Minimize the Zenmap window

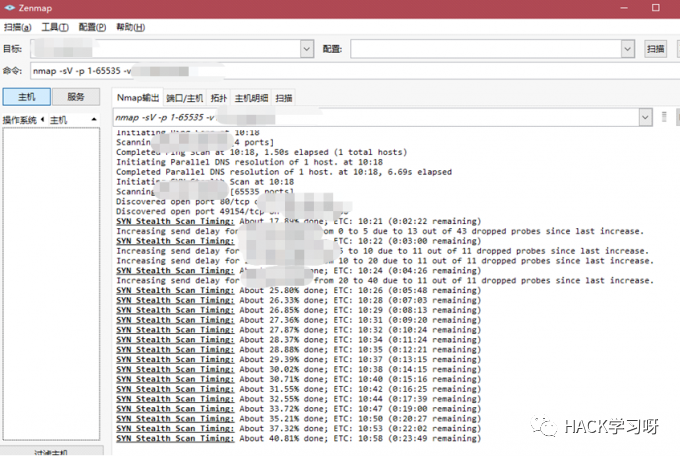(624, 8)
